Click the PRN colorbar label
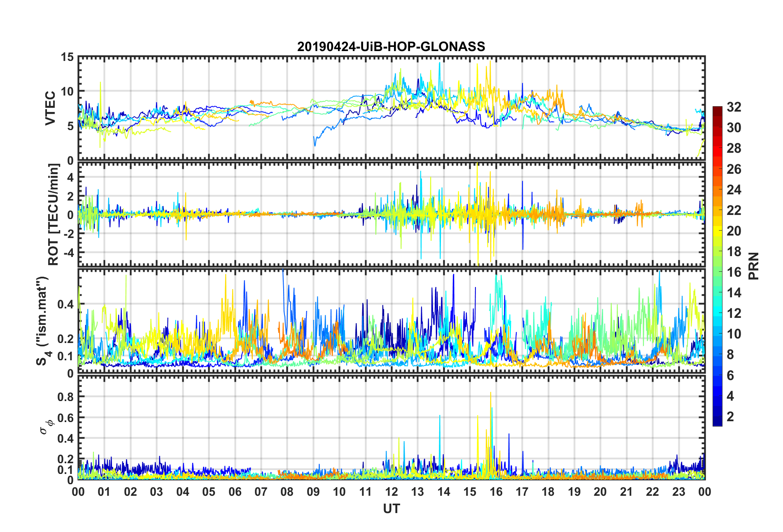This screenshot has height=532, width=783. click(754, 266)
